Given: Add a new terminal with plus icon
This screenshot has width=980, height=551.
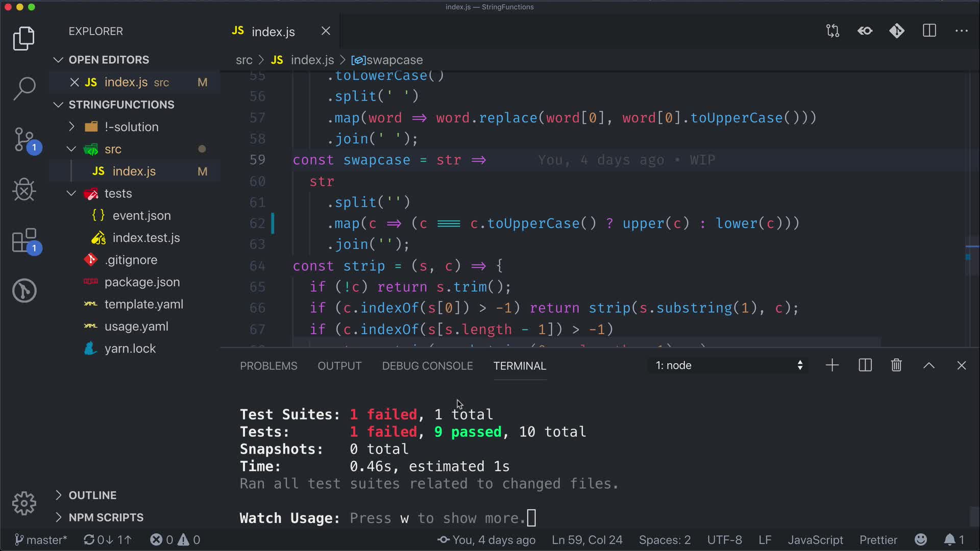Looking at the screenshot, I should (x=832, y=365).
